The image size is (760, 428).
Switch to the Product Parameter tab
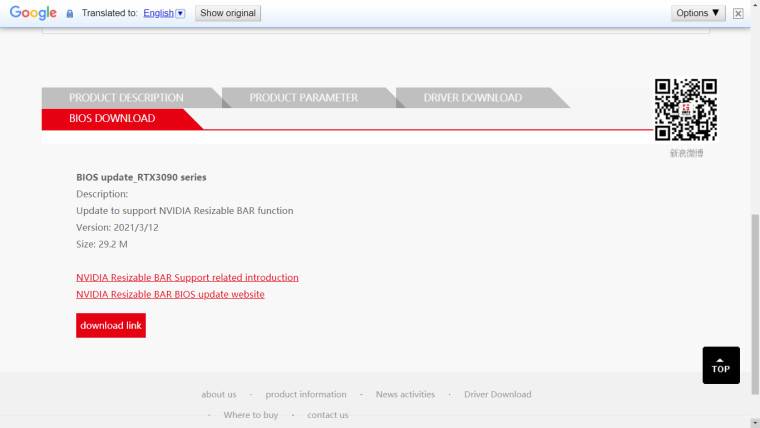pos(304,97)
